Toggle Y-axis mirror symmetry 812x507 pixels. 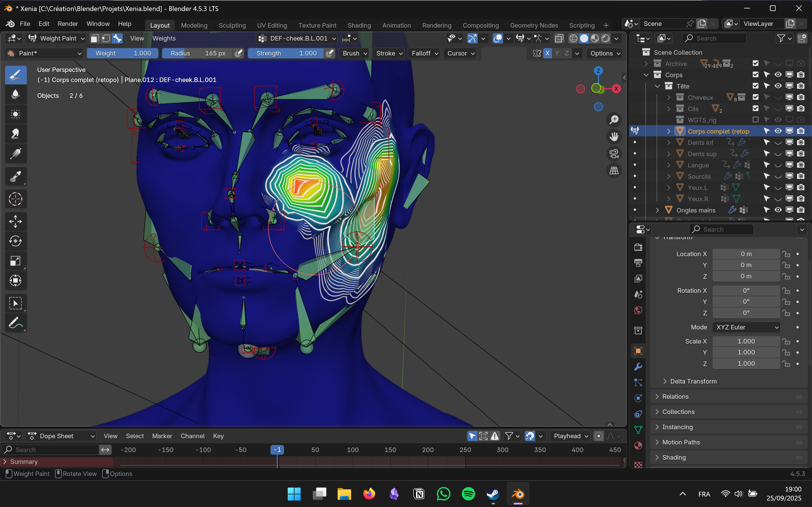click(557, 53)
